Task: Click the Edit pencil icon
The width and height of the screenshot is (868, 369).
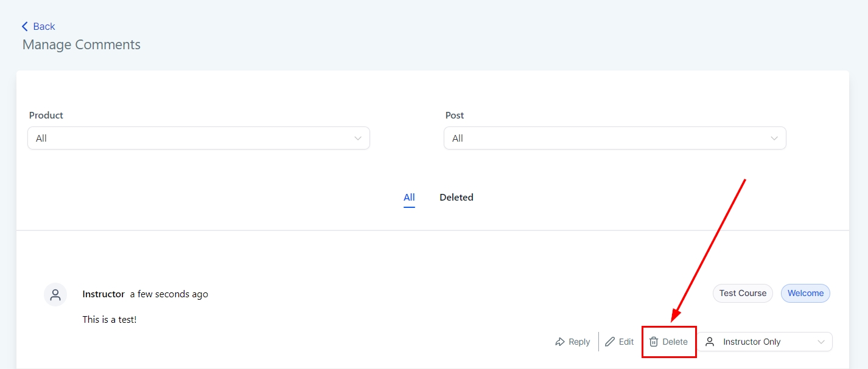Action: point(610,342)
